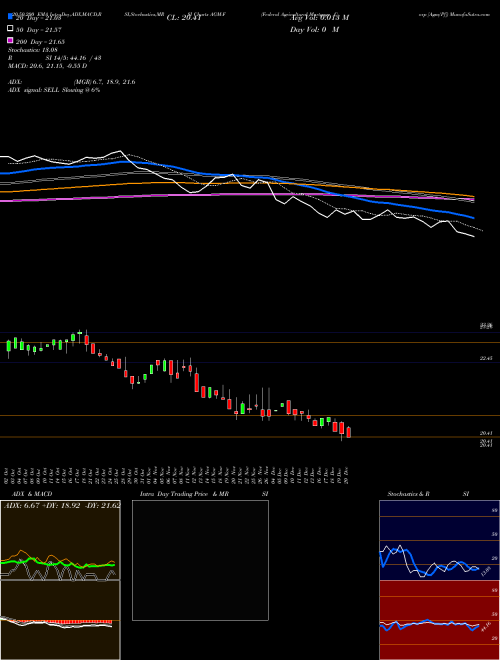Select the '50 Day = 21.57' label
Screen dimensions: 500x660
(39, 29)
